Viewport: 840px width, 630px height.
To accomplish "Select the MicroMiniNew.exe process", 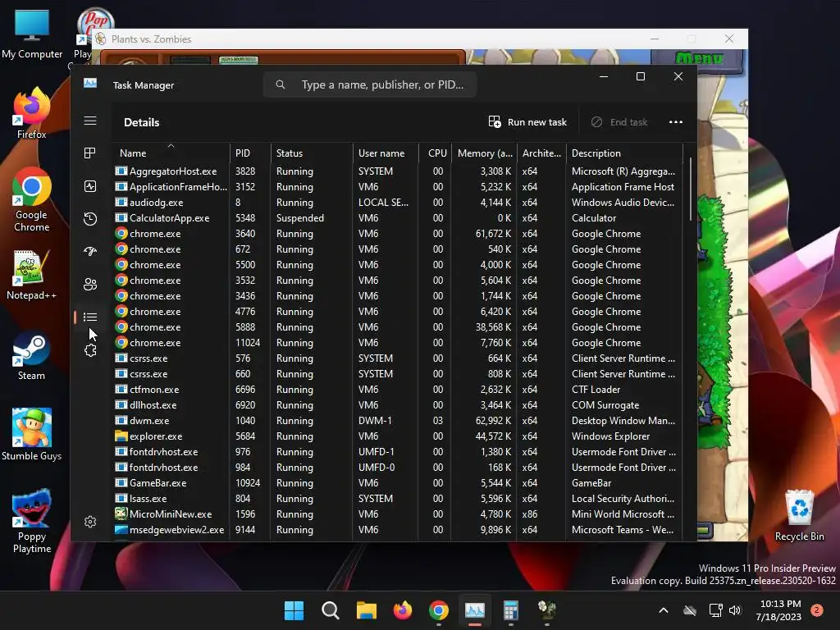I will (x=398, y=514).
